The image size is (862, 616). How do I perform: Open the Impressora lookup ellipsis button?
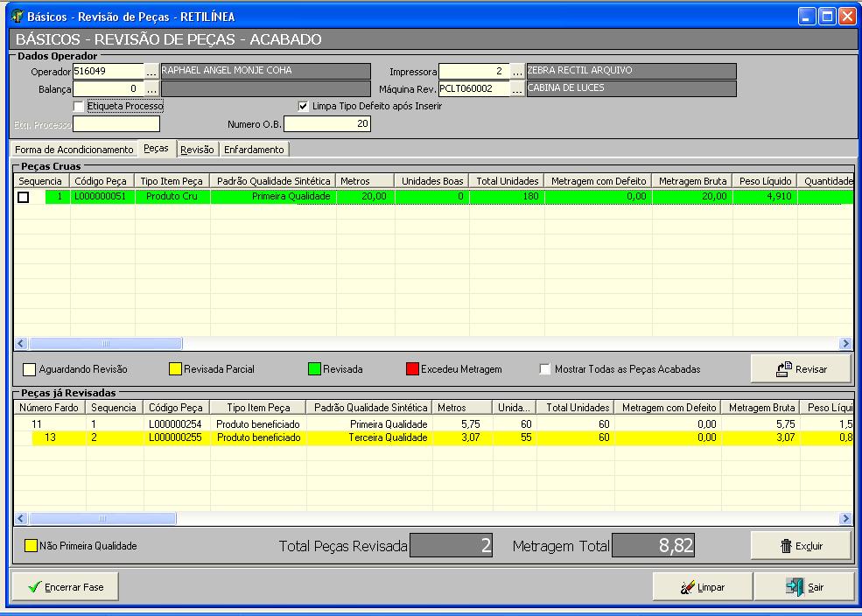pos(517,72)
